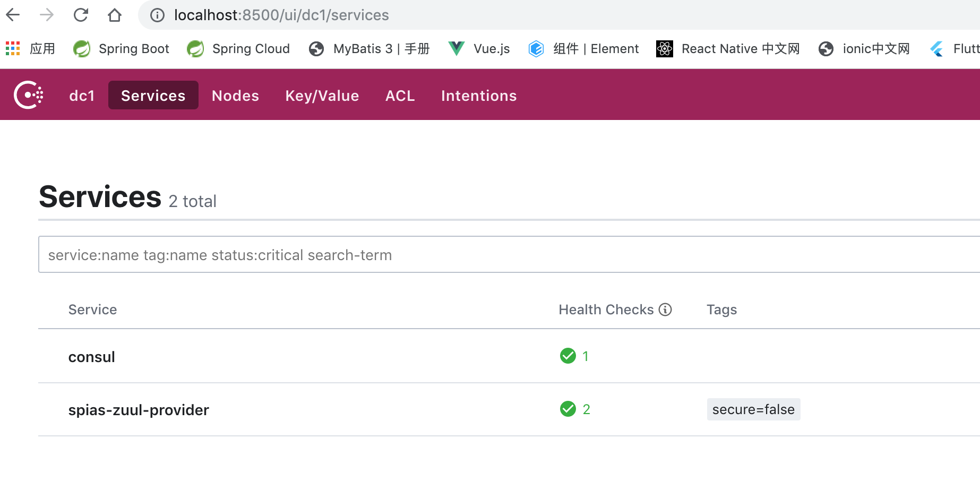The width and height of the screenshot is (980, 481).
Task: Click the browser back arrow
Action: [13, 15]
